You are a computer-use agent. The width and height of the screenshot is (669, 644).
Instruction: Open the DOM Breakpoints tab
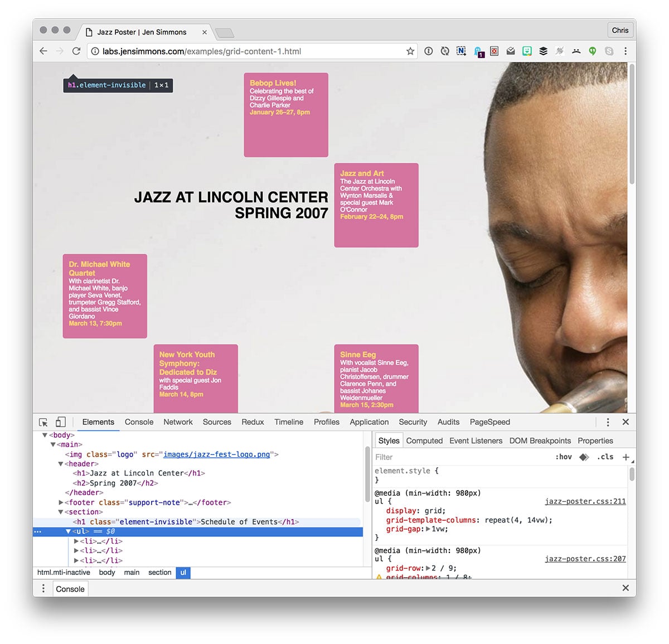click(x=540, y=440)
